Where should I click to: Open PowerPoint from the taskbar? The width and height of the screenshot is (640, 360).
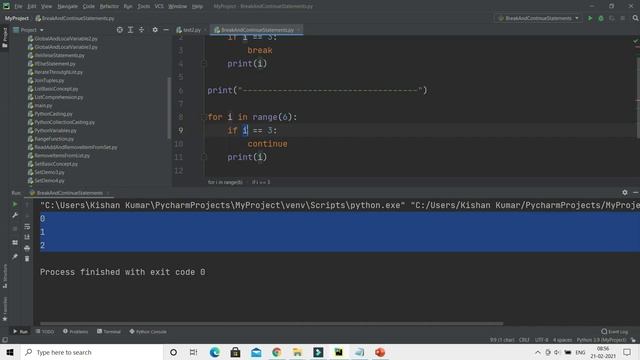pyautogui.click(x=380, y=352)
